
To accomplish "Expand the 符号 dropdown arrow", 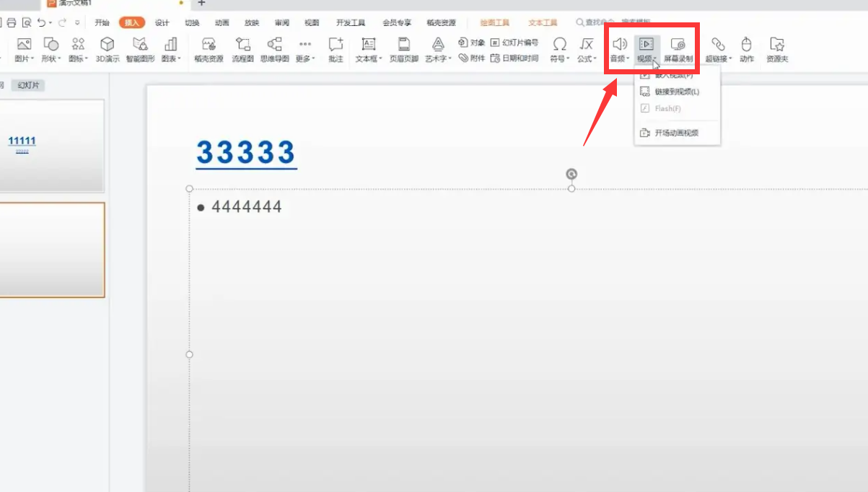I will [x=568, y=59].
